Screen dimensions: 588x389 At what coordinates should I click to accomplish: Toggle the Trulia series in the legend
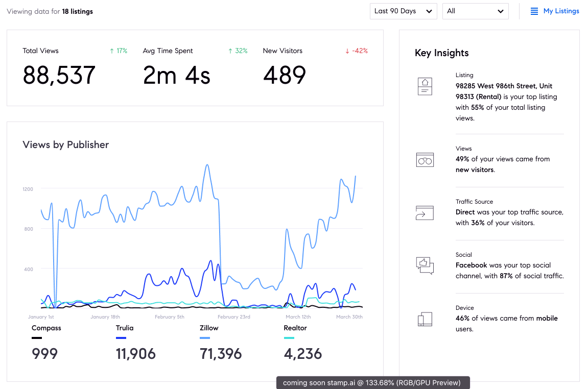(125, 328)
